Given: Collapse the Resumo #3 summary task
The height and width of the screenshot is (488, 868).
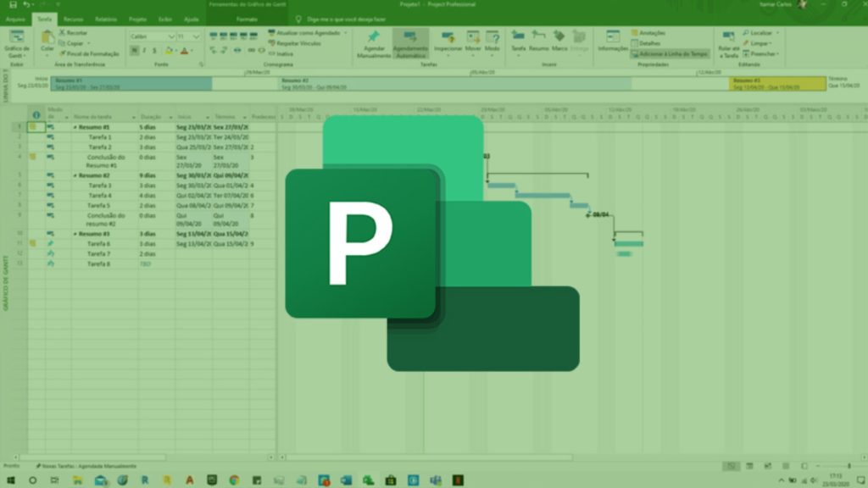Looking at the screenshot, I should pos(75,234).
